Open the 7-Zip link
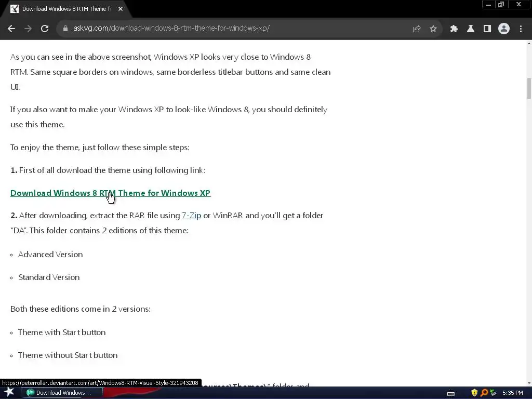This screenshot has width=532, height=399. coord(191,216)
